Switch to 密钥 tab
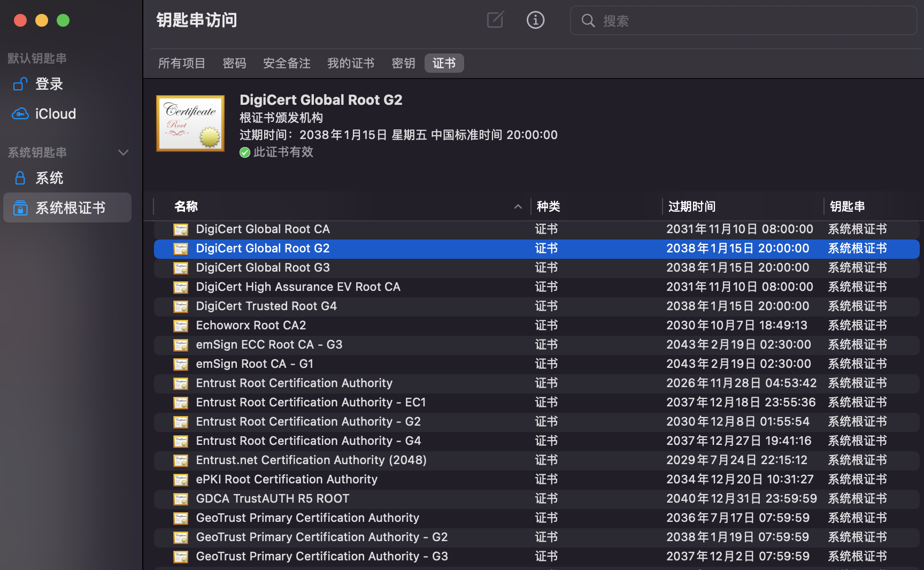This screenshot has width=924, height=570. (403, 63)
